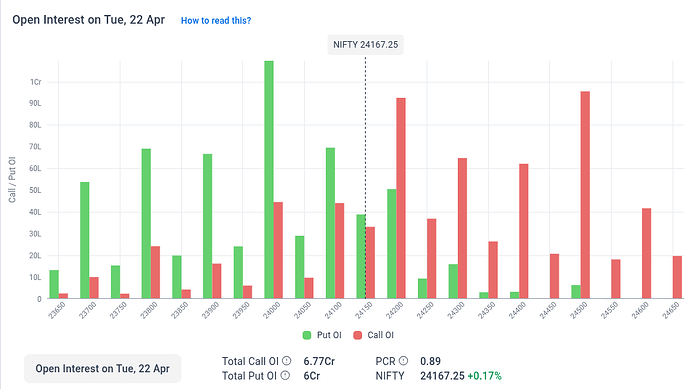Click the green Put bar at 23700
This screenshot has width=690, height=389.
point(84,240)
